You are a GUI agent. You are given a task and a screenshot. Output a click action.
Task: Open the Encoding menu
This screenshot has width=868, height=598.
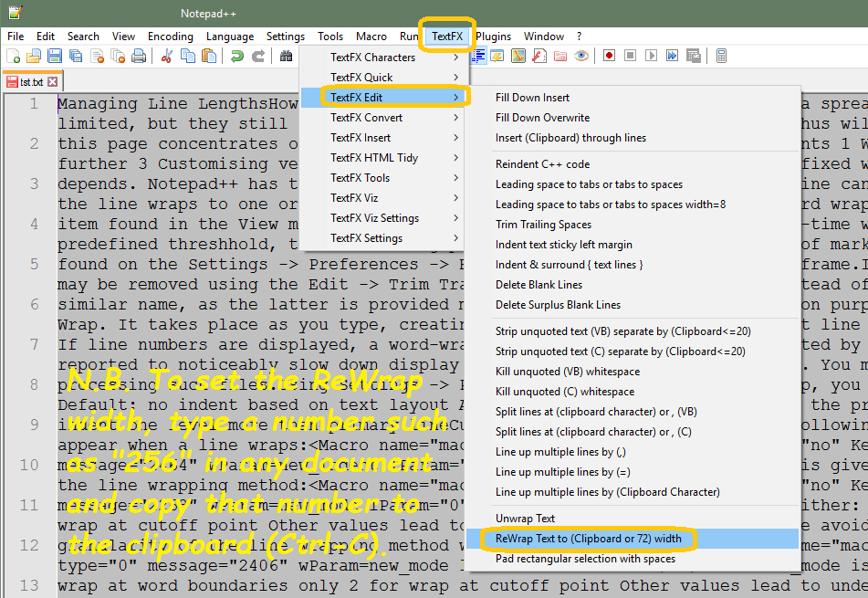tap(171, 37)
